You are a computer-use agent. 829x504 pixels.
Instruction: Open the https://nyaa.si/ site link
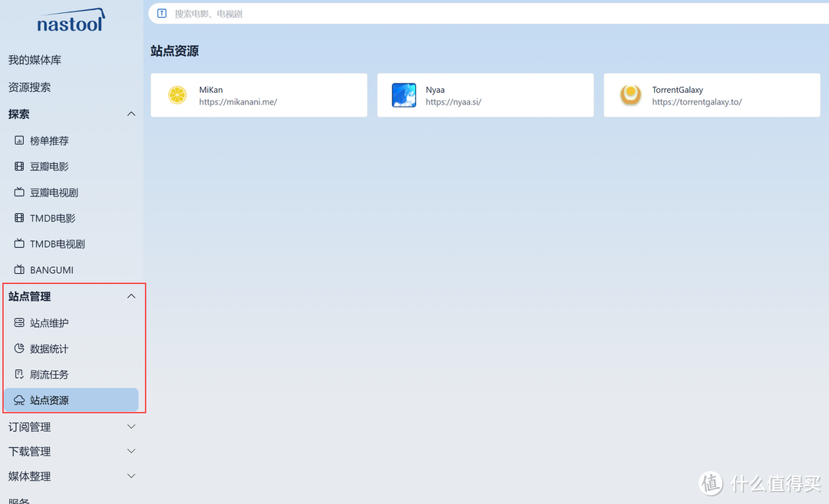[x=453, y=102]
